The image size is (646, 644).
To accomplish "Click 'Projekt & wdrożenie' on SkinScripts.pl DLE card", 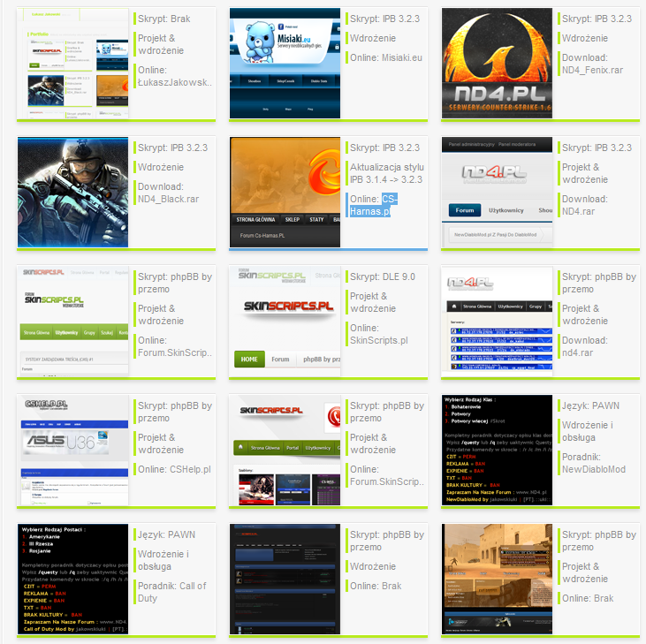I will 373,302.
